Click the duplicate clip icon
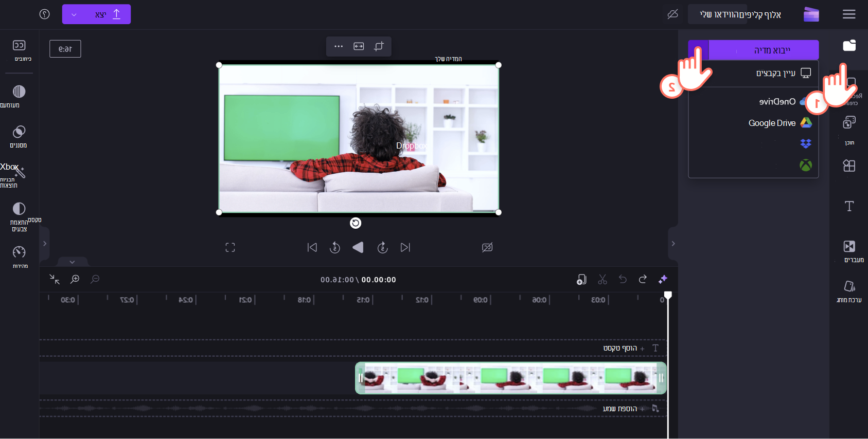The width and height of the screenshot is (868, 439). 581,279
